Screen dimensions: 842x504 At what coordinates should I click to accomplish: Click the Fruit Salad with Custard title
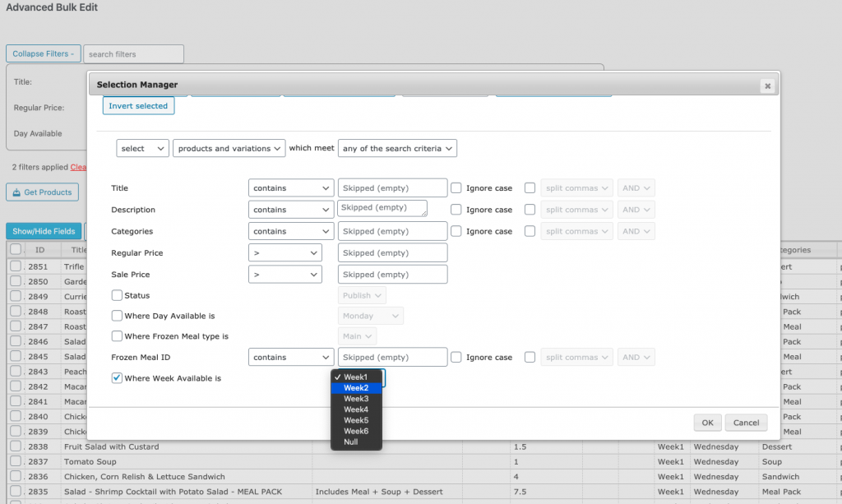click(111, 446)
